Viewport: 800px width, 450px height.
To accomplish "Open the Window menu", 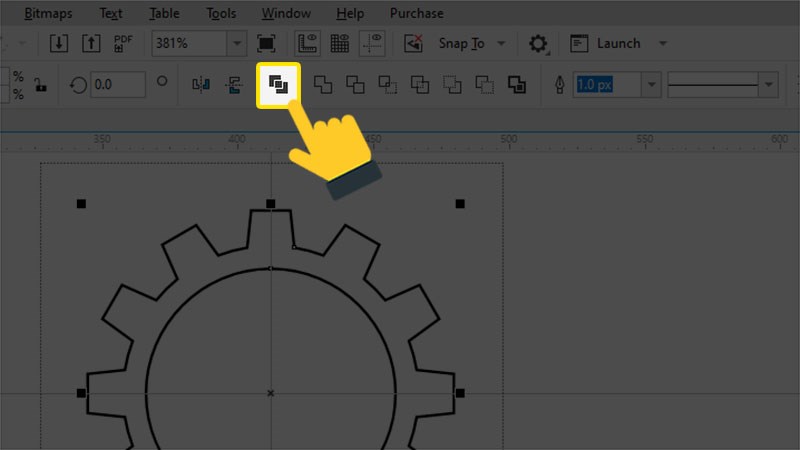I will tap(286, 14).
